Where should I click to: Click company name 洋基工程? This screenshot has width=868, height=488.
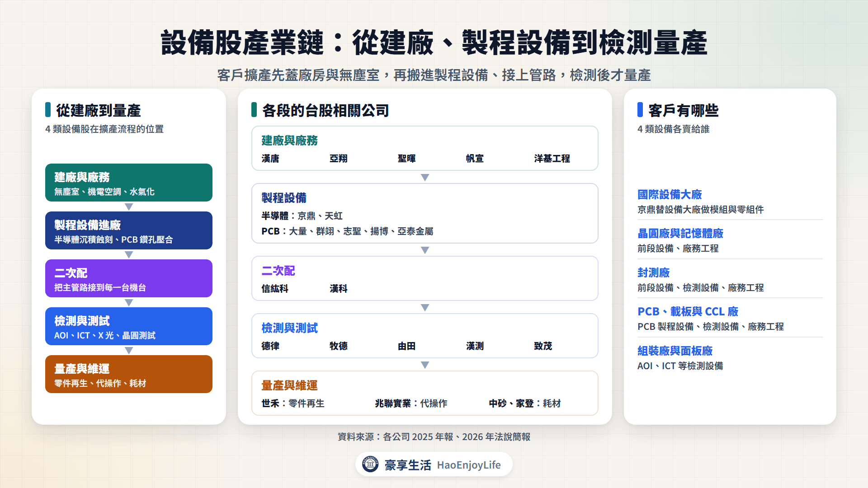coord(552,159)
